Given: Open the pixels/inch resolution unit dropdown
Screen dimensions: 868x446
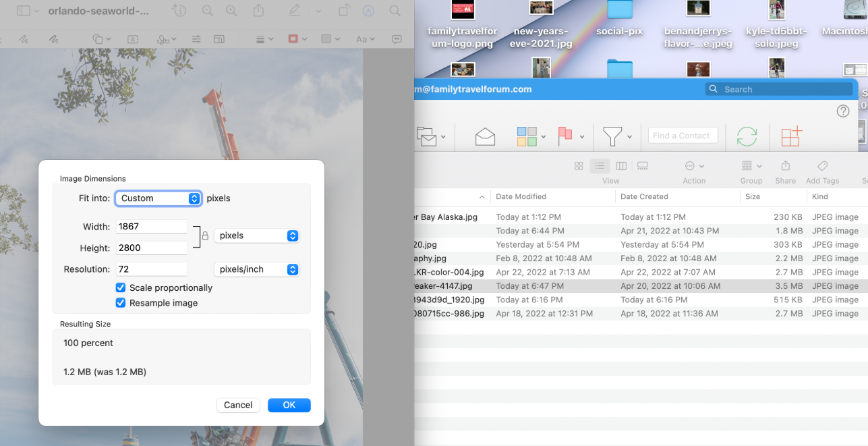Looking at the screenshot, I should [x=256, y=269].
